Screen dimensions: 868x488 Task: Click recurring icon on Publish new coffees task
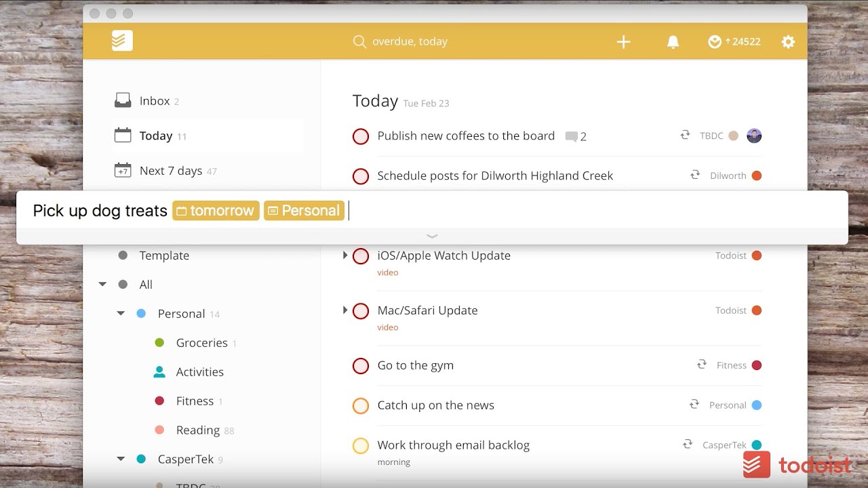685,136
